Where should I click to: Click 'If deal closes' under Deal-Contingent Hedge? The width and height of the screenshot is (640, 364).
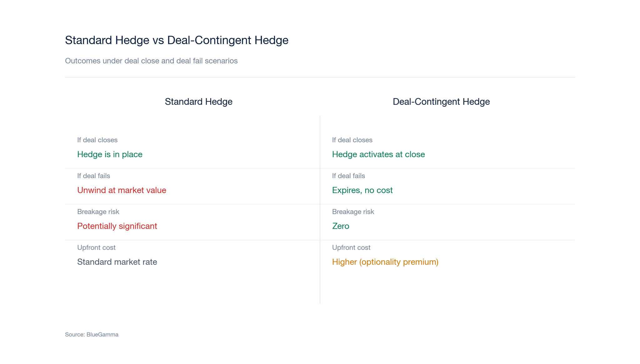click(352, 140)
